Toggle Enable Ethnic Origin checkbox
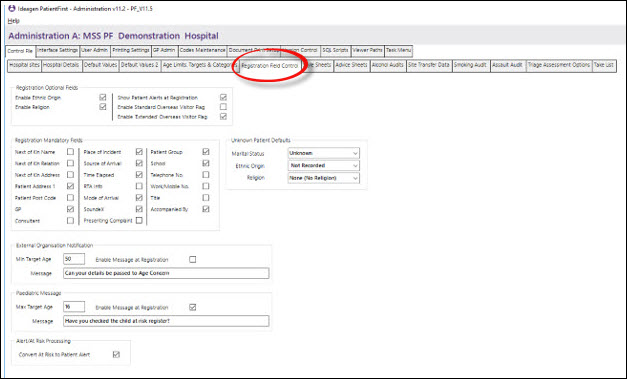This screenshot has height=379, width=627. pos(103,97)
